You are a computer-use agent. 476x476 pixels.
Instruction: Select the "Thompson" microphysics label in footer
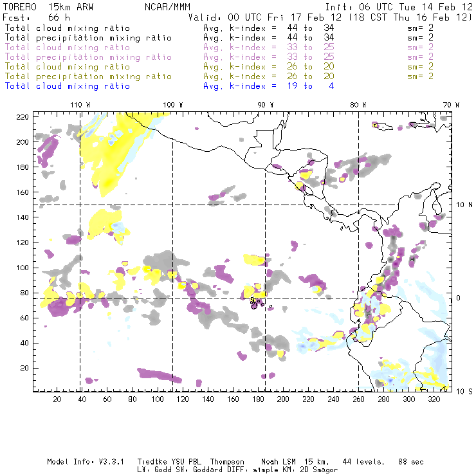coord(227,462)
